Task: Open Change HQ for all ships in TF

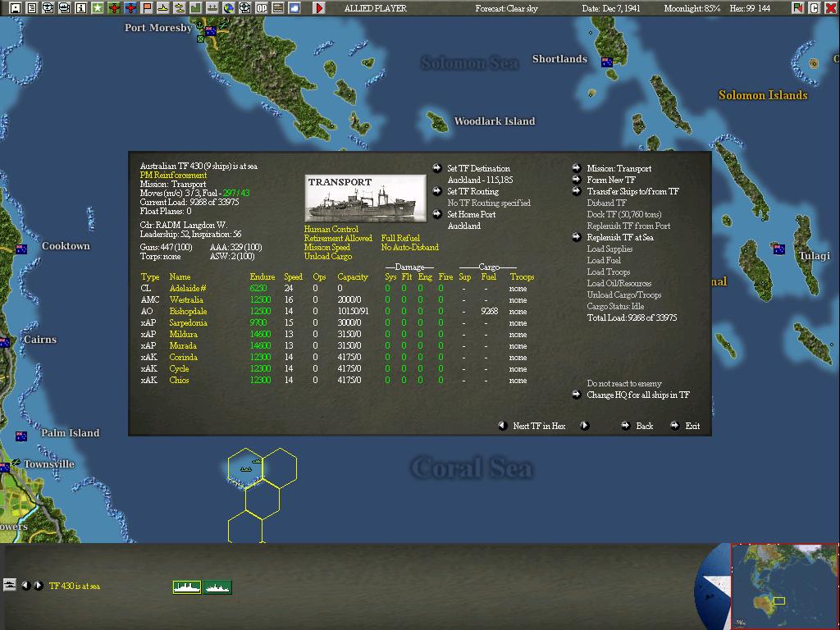Action: pos(638,395)
